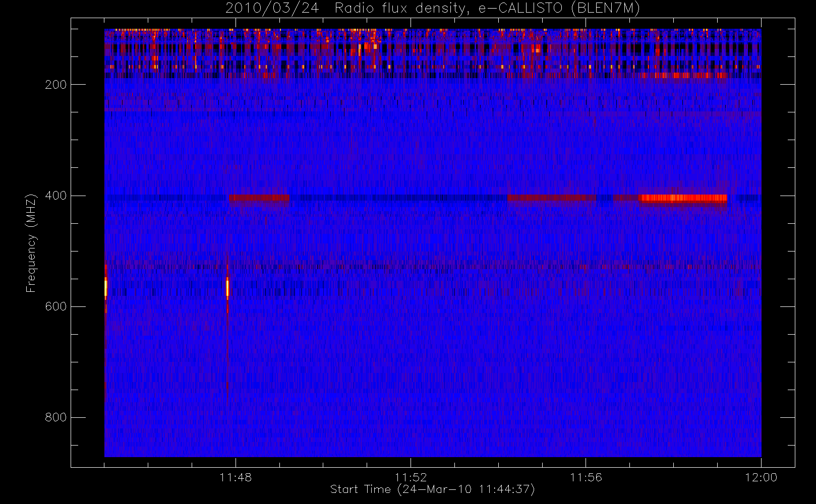Click the 12:00 time tick label
The image size is (816, 504).
(761, 477)
